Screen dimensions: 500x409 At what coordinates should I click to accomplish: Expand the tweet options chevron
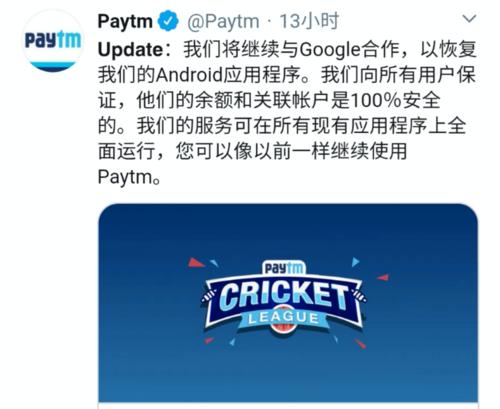point(470,19)
